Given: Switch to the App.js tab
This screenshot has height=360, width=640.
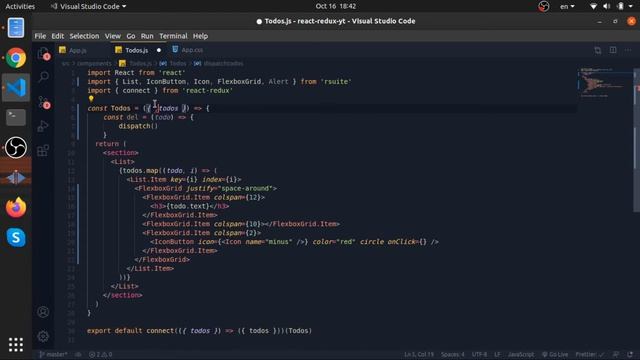Looking at the screenshot, I should (78, 50).
